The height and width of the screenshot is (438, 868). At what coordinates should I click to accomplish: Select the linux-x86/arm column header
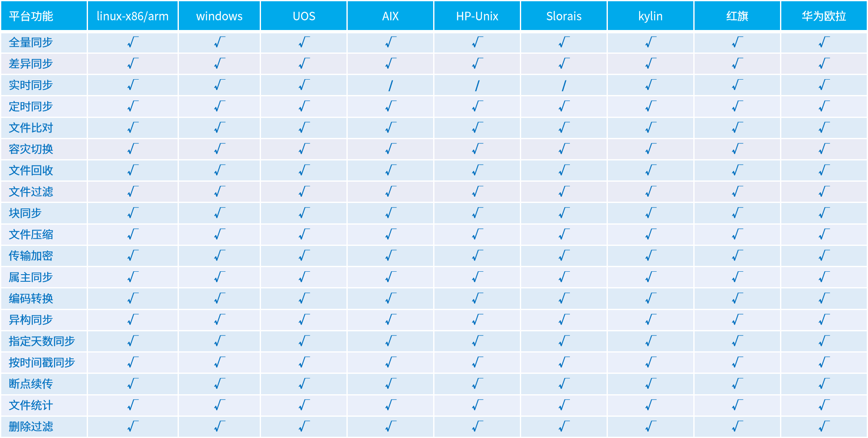point(133,16)
